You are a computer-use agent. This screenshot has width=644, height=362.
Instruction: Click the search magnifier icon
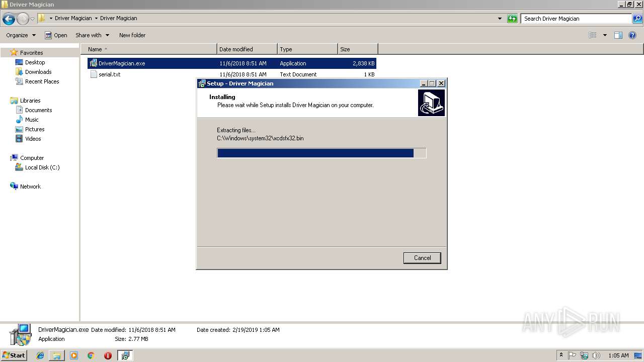click(637, 19)
